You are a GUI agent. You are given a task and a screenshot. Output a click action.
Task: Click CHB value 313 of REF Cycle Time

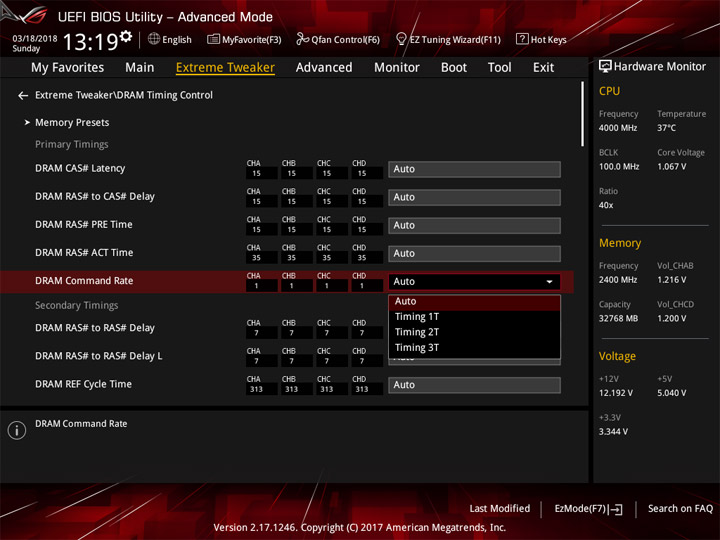(297, 389)
